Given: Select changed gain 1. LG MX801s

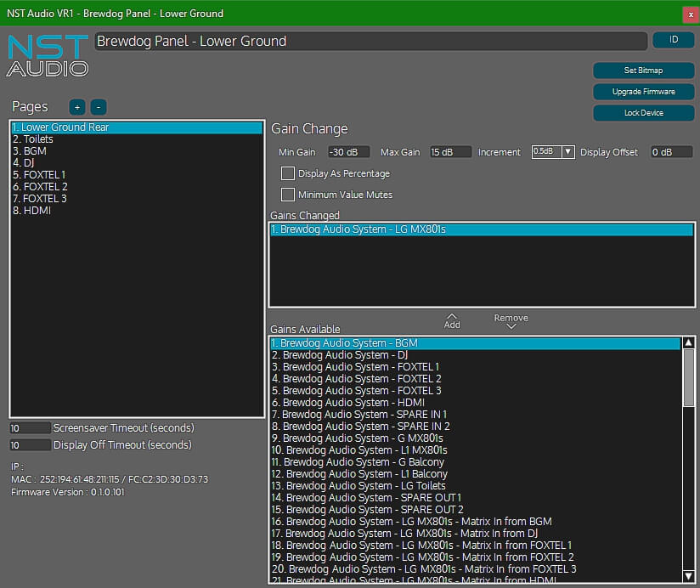Looking at the screenshot, I should tap(482, 229).
